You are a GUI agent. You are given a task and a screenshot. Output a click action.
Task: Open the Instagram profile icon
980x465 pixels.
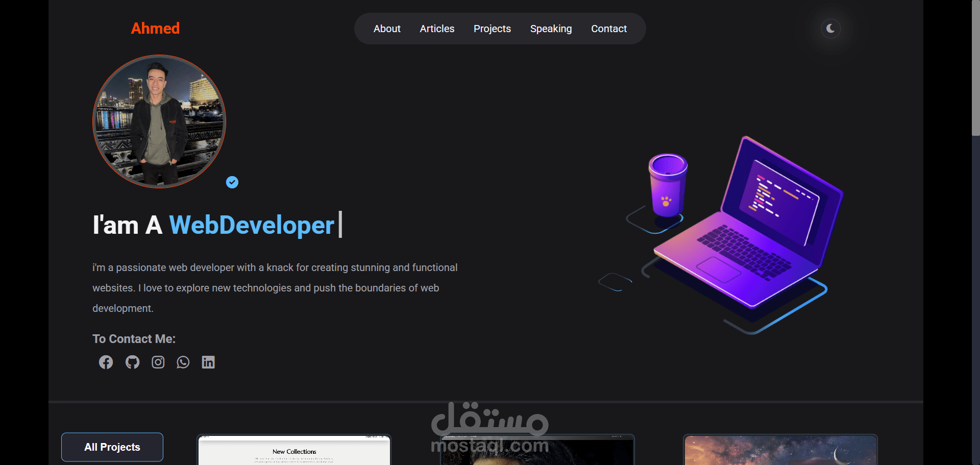pos(158,362)
